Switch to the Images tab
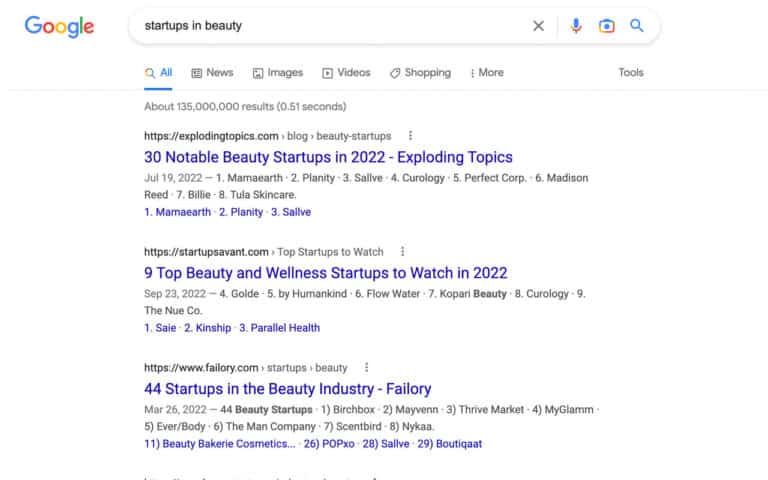This screenshot has width=768, height=480. [x=277, y=73]
